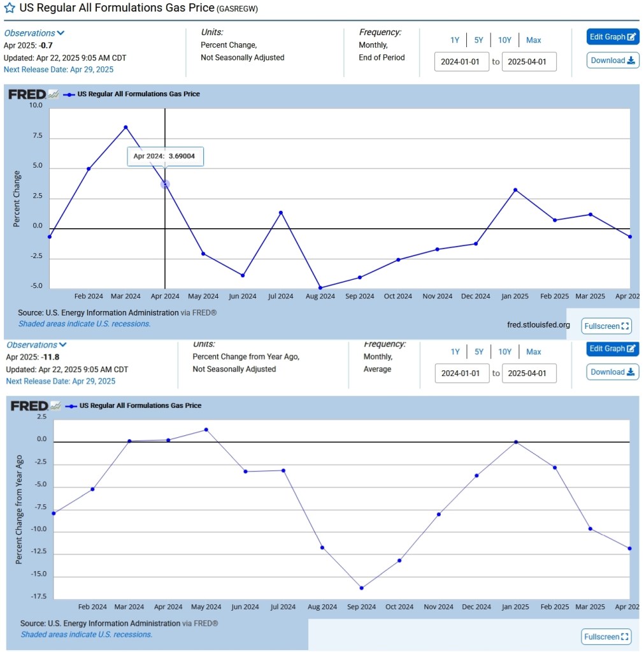The height and width of the screenshot is (652, 644).
Task: Click the top Edit Graph button
Action: 612,37
